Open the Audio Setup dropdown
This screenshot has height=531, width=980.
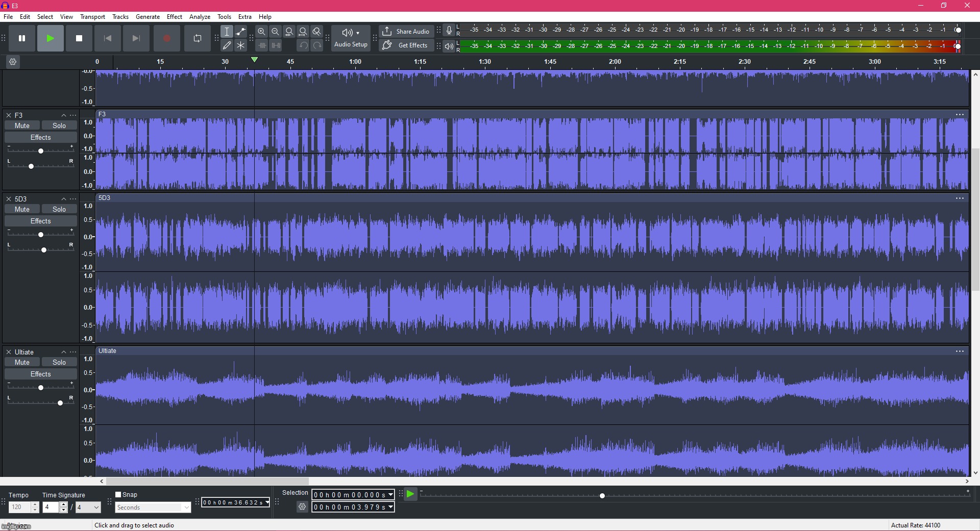click(x=351, y=38)
